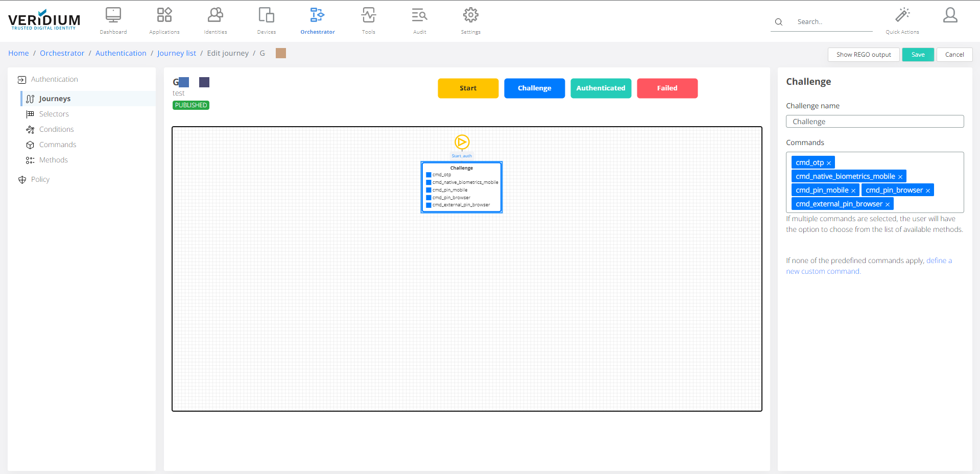Open the Audit icon
This screenshot has height=474, width=980.
(419, 15)
